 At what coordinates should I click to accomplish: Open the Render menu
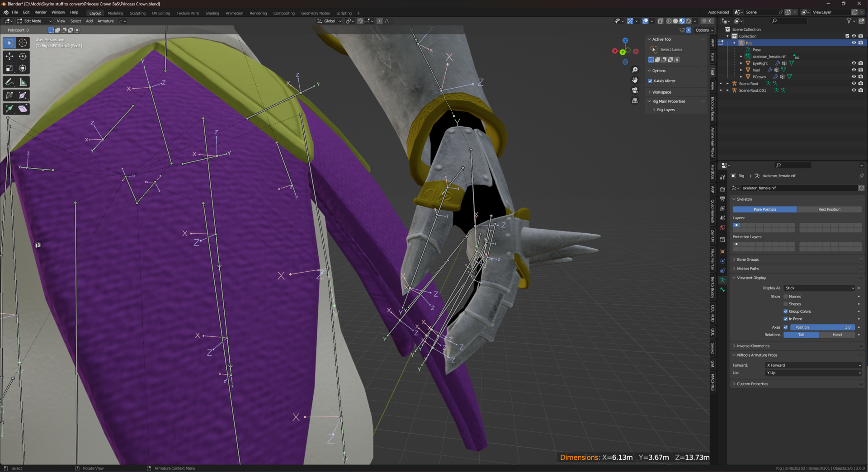(40, 12)
